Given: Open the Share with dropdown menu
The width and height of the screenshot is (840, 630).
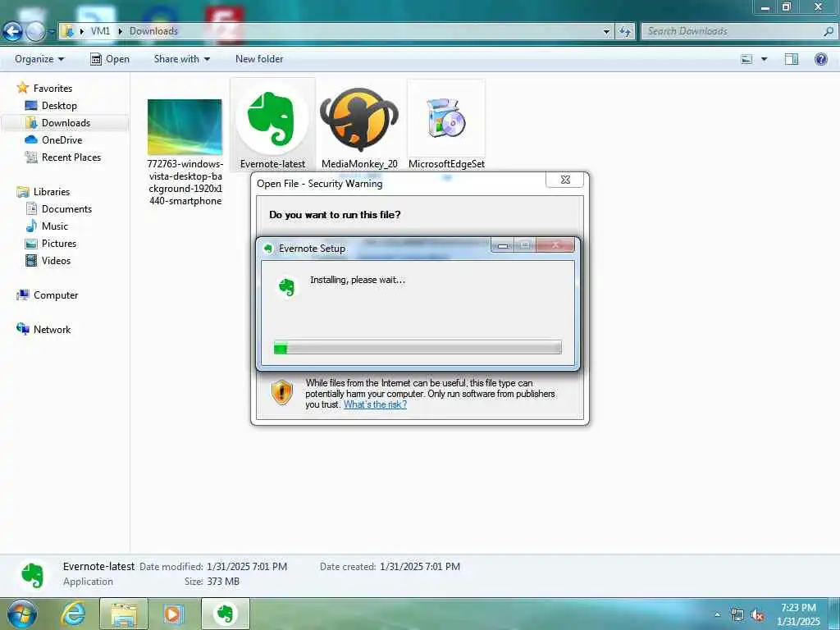Looking at the screenshot, I should 181,59.
